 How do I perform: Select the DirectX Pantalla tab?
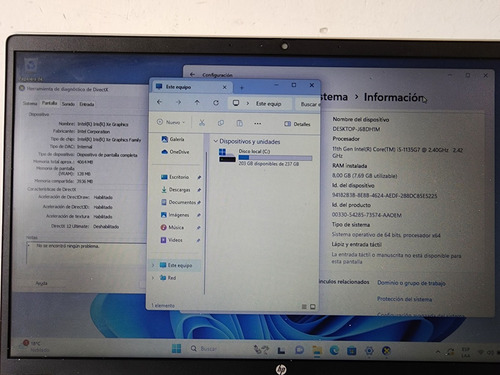[49, 103]
